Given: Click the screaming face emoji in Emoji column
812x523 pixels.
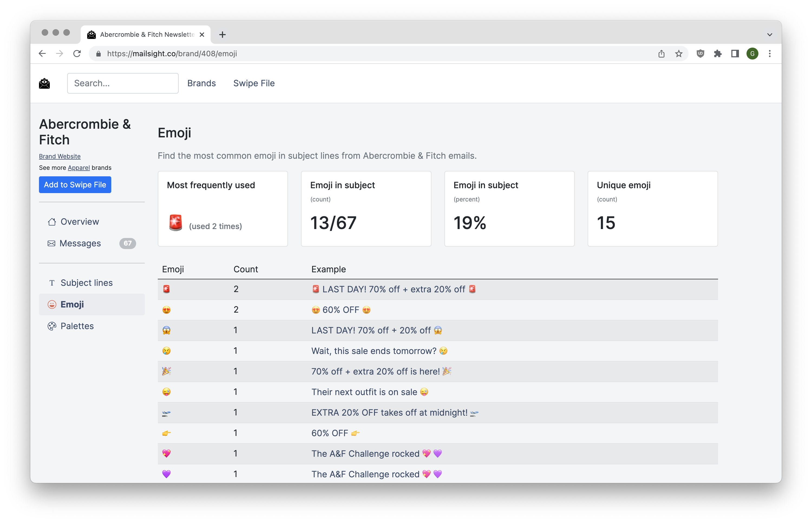Looking at the screenshot, I should pos(166,330).
